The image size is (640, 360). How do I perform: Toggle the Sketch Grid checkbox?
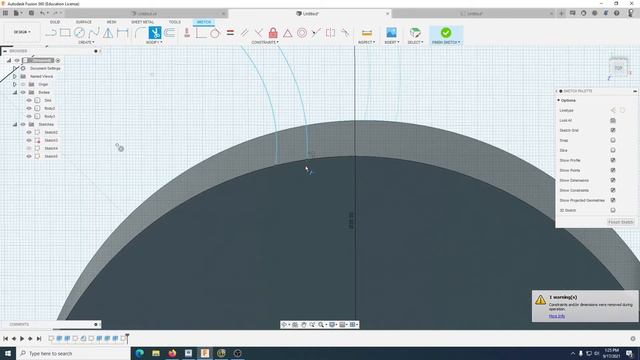click(613, 130)
